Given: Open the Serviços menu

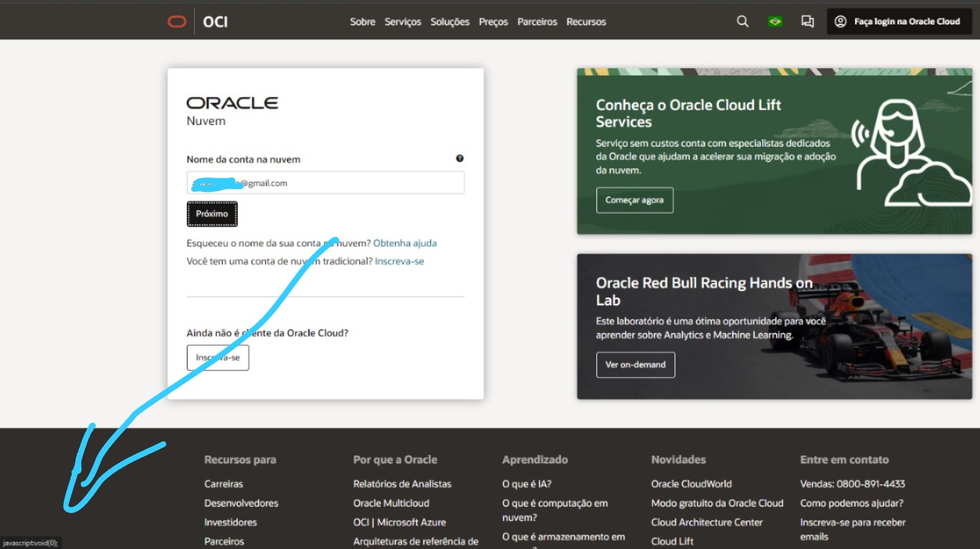Looking at the screenshot, I should coord(403,22).
